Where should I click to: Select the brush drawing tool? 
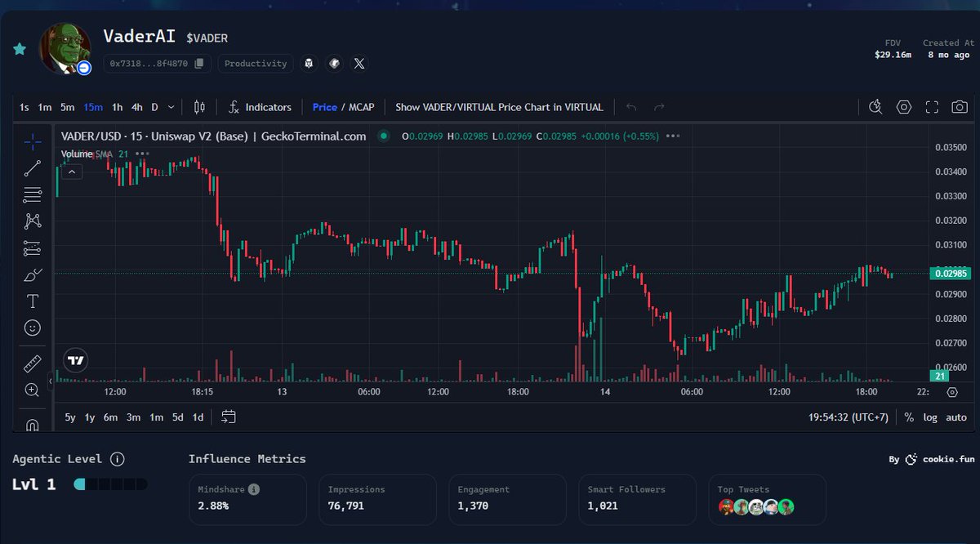(33, 274)
